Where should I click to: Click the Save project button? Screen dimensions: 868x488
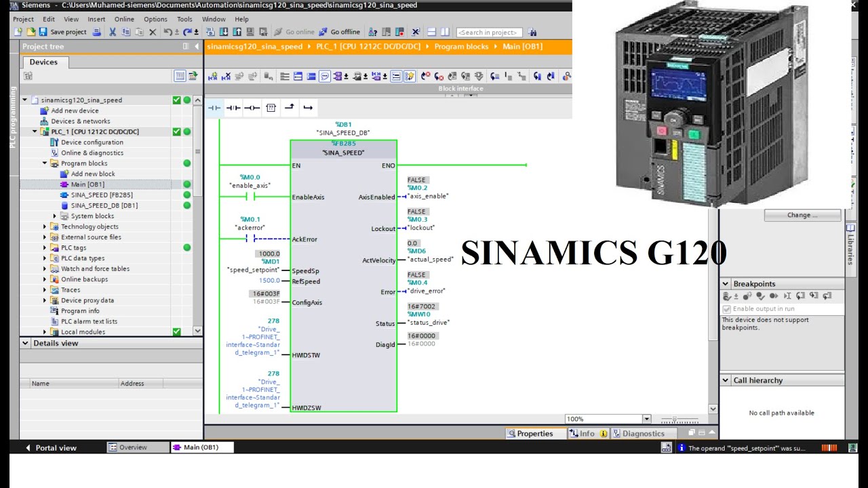click(x=62, y=32)
